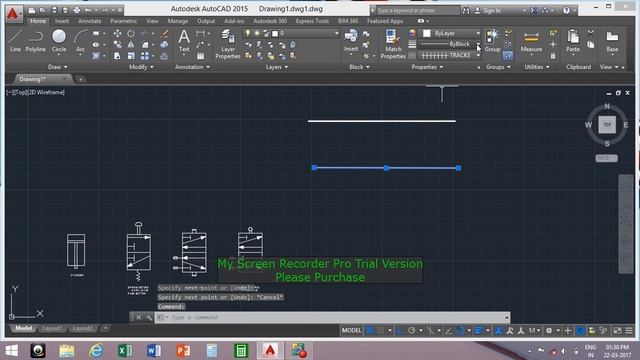
Task: Select the Rotate tool
Action: click(131, 33)
